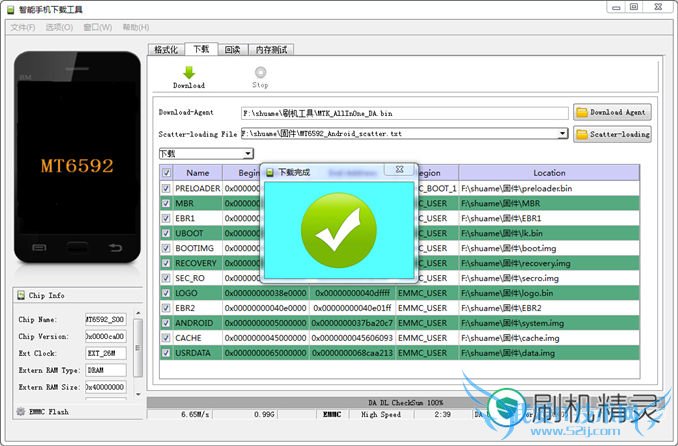Uncheck the LOGO partition checkbox
Screen dimensions: 678x446
[166, 293]
